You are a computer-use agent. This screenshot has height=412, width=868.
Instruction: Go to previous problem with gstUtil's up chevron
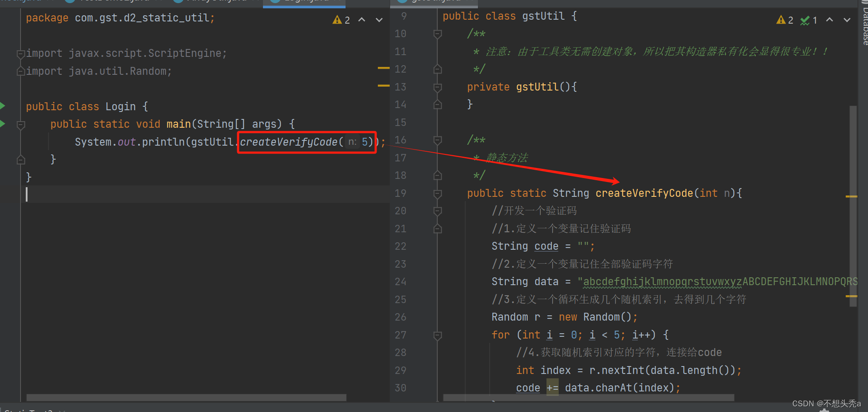829,20
